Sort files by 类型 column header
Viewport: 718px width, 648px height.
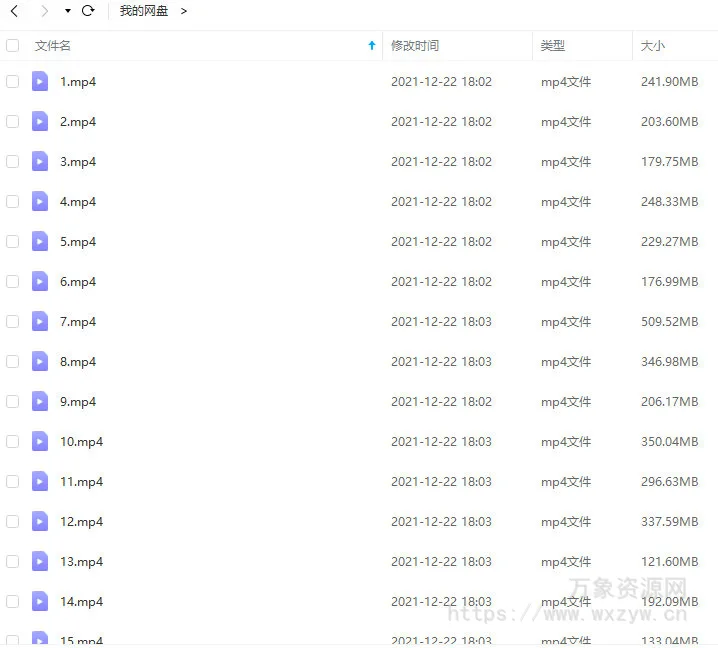(x=553, y=46)
